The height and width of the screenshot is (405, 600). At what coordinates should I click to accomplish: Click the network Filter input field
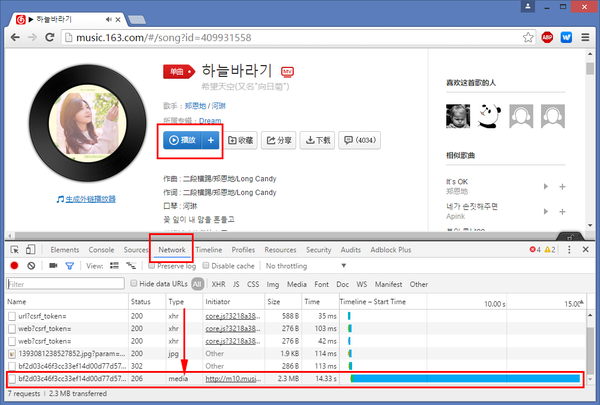pos(65,284)
